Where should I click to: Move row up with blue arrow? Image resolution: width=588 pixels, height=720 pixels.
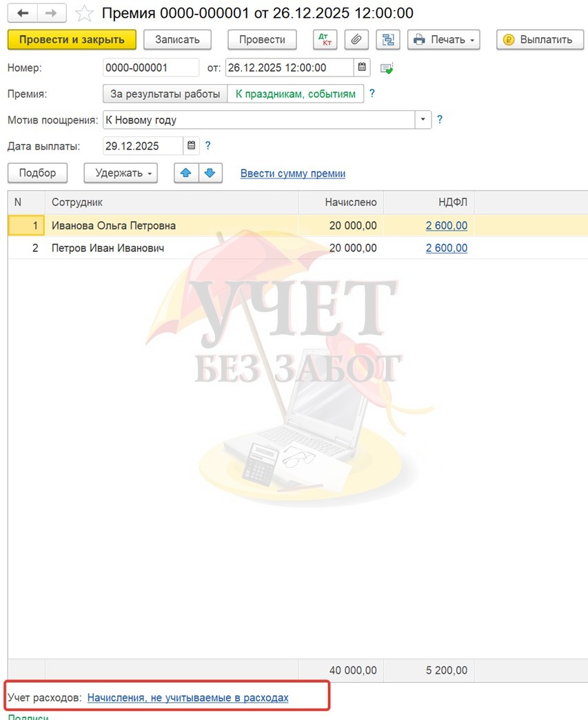tap(186, 173)
